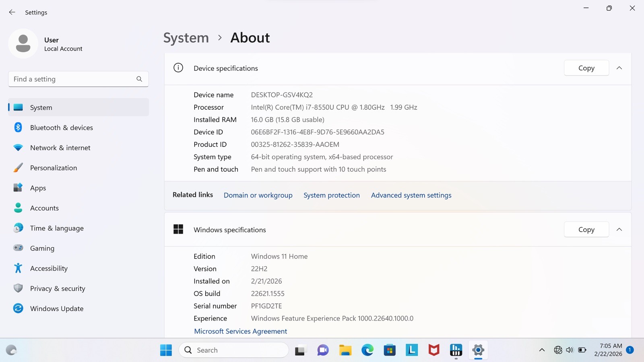Collapse the Device specifications section
This screenshot has width=644, height=362.
pyautogui.click(x=619, y=68)
